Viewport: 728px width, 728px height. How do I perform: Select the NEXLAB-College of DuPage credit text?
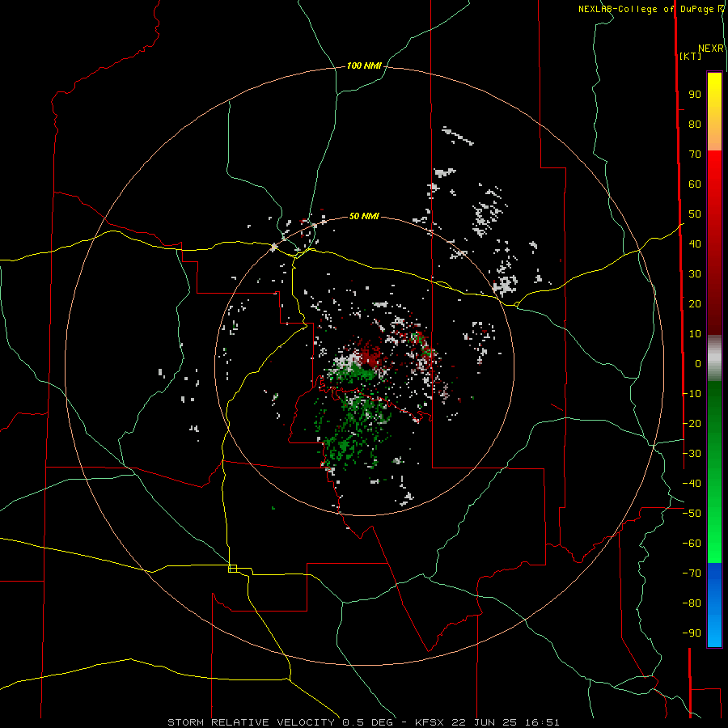pos(645,9)
